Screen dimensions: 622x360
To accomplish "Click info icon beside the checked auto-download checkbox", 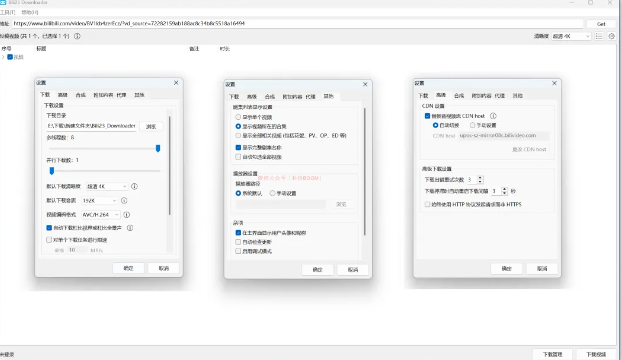I will 130,228.
